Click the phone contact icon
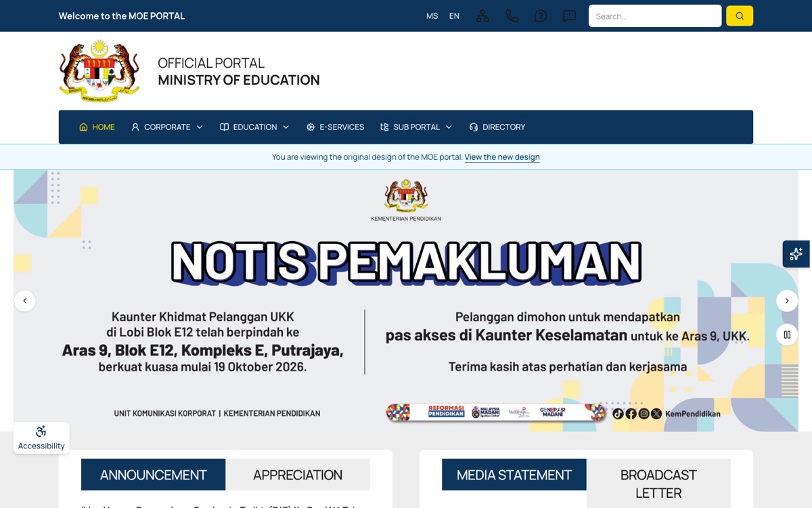The height and width of the screenshot is (508, 812). coord(512,16)
